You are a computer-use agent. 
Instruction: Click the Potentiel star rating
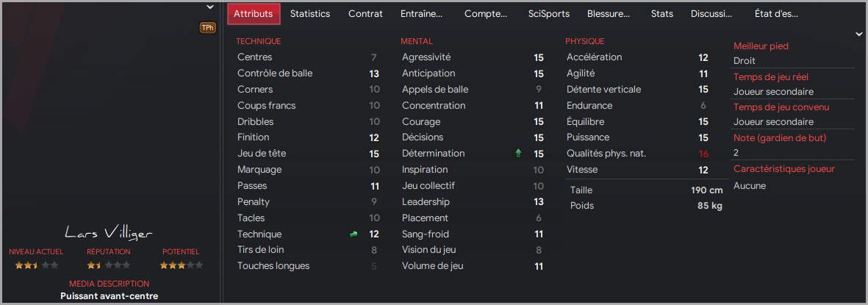pyautogui.click(x=181, y=265)
